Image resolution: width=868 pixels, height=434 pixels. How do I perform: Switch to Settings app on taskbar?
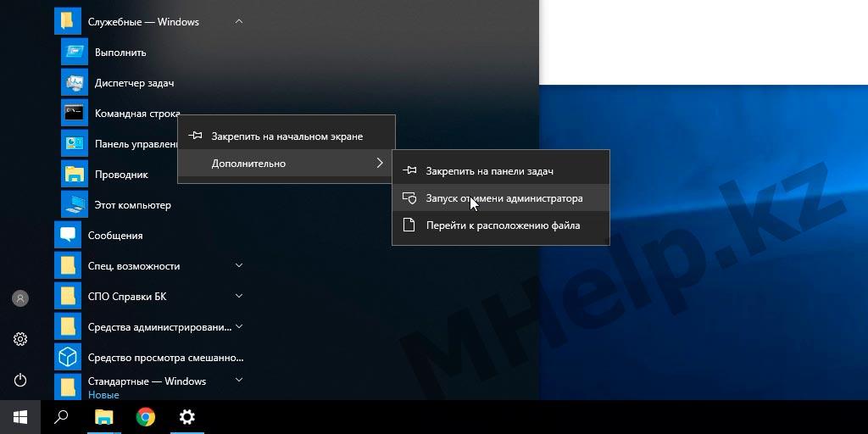(x=187, y=417)
